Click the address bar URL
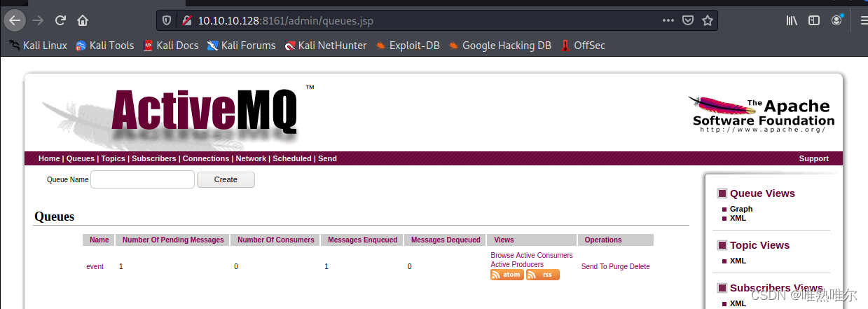 pos(285,21)
